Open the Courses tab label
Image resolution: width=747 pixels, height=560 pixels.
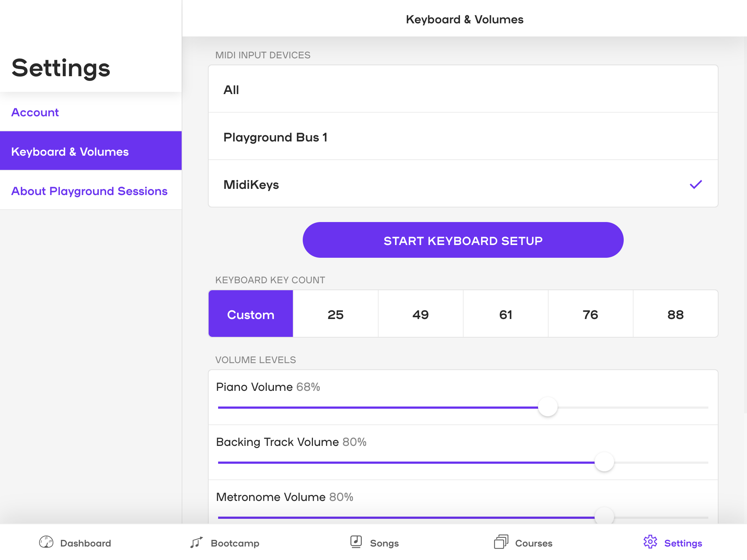click(534, 543)
